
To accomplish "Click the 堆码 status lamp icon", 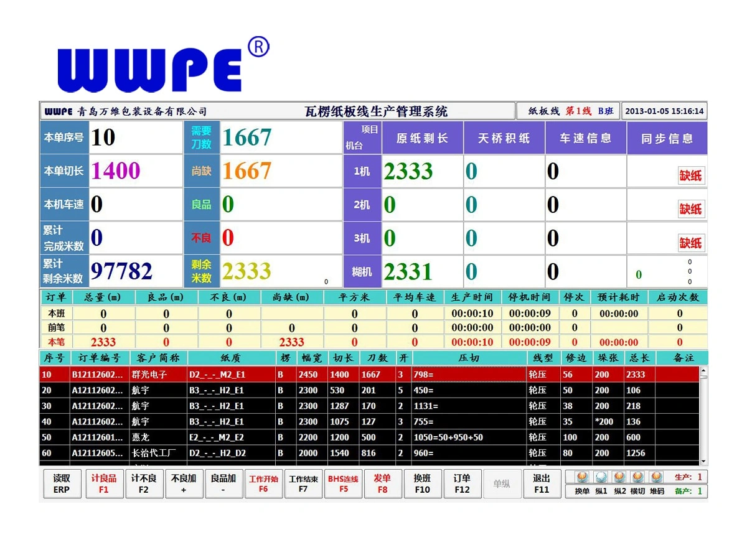I will 655,477.
